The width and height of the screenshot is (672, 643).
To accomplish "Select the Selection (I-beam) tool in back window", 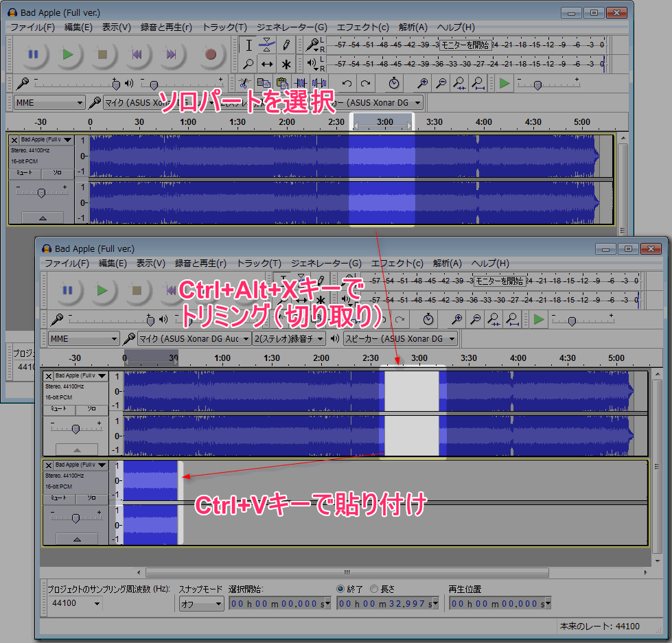I will coord(248,45).
